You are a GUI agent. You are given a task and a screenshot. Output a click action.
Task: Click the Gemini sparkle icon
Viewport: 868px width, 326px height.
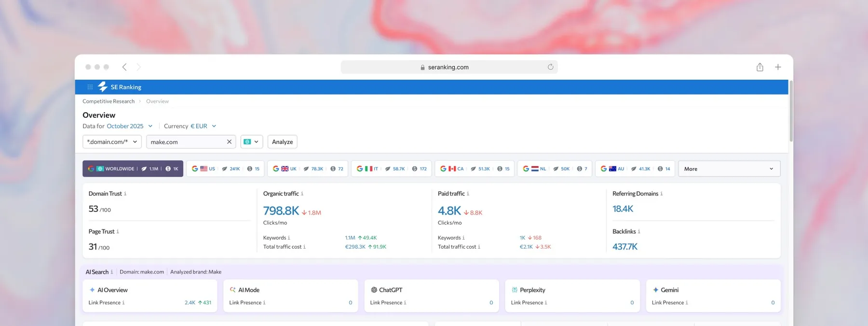[655, 290]
